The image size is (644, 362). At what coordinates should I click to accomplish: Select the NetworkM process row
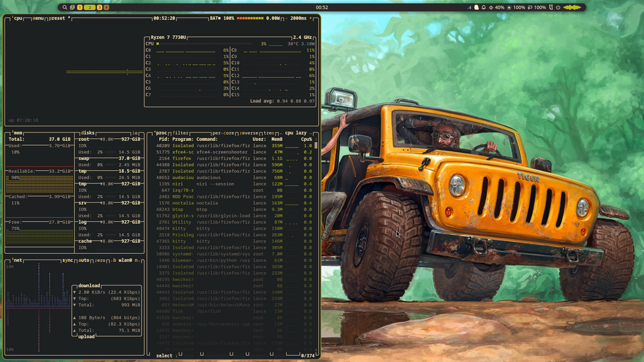click(235, 305)
